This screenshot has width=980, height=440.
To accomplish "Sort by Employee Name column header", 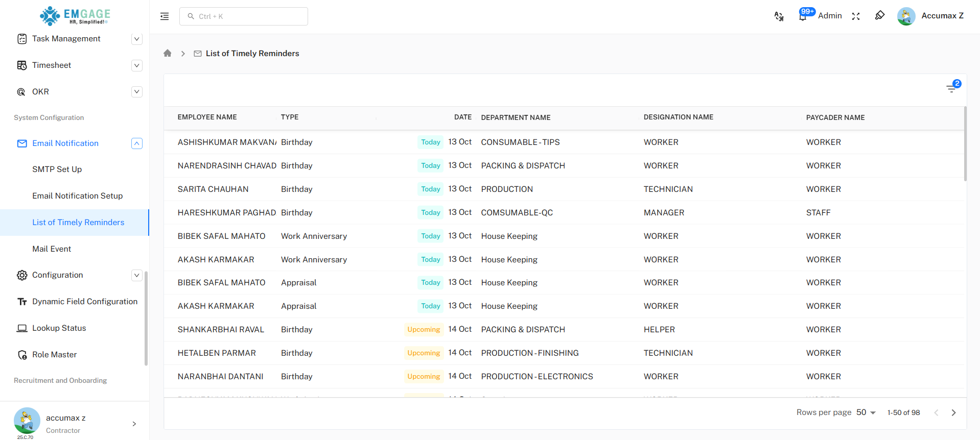I will (207, 117).
